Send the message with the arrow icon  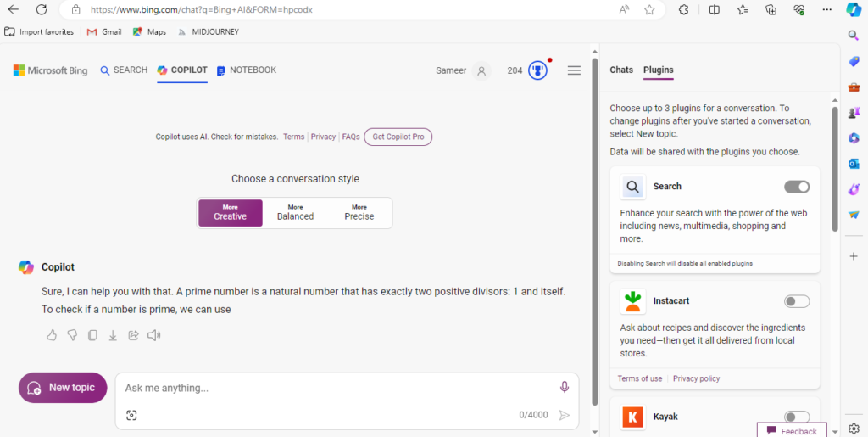point(564,416)
